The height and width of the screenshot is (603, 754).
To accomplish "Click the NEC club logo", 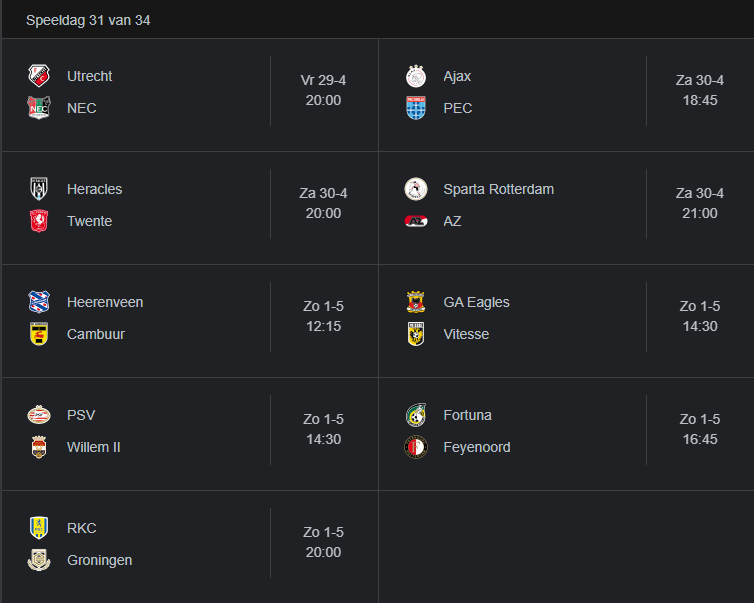I will 39,108.
